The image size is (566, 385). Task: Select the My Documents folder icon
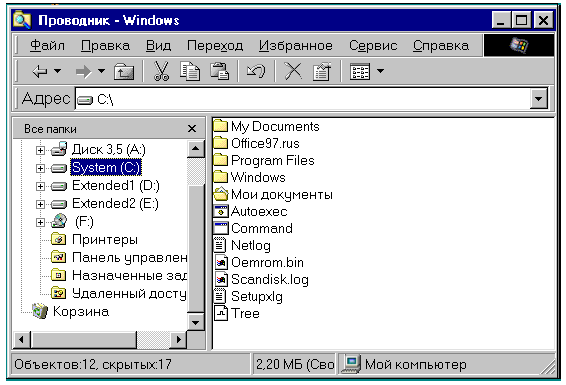(221, 126)
